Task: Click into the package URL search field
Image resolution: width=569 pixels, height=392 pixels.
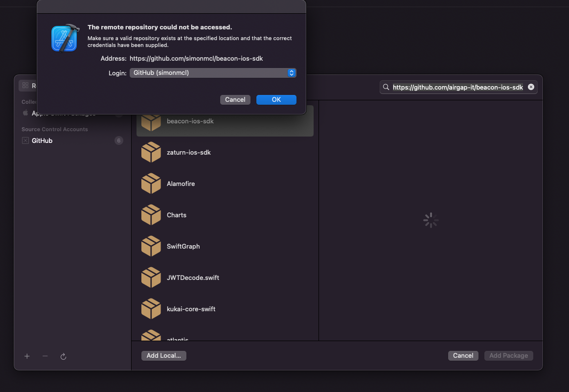Action: coord(458,87)
